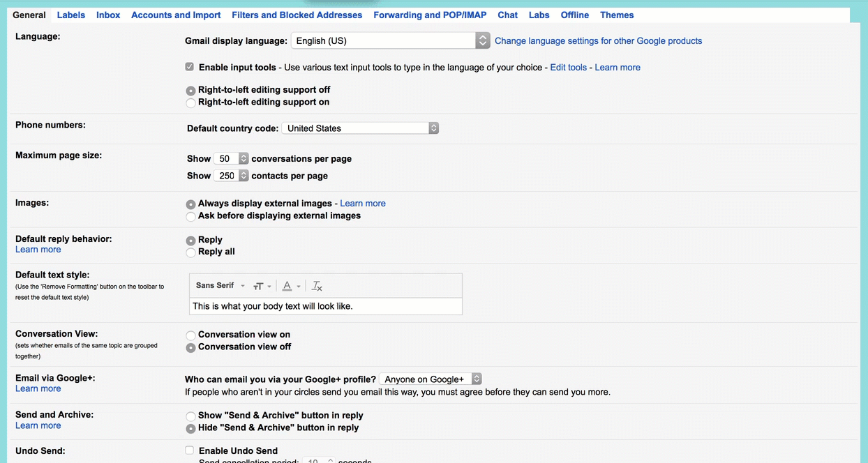Click Change language settings for other Google products
Viewport: 868px width, 463px height.
599,41
